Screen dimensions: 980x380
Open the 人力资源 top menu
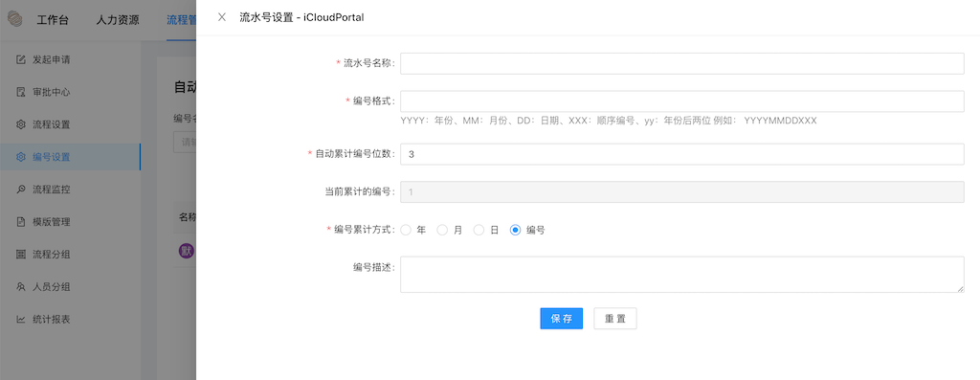pos(118,20)
